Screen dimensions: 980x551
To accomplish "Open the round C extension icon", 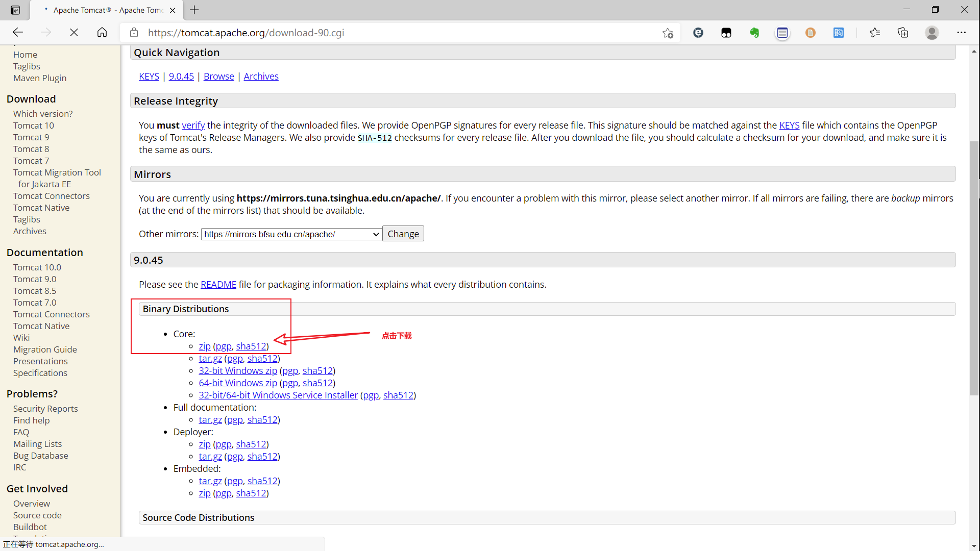I will [x=698, y=33].
